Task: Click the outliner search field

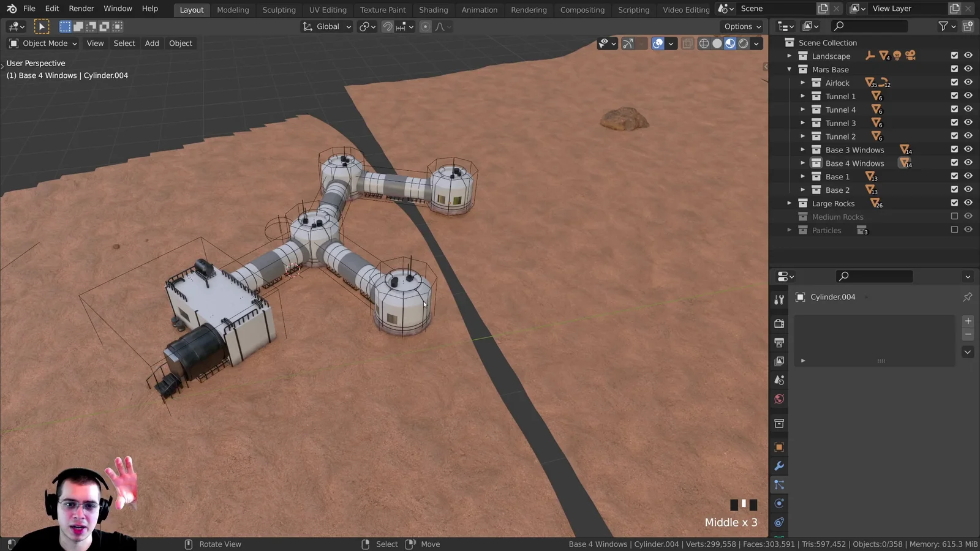Action: click(x=870, y=26)
